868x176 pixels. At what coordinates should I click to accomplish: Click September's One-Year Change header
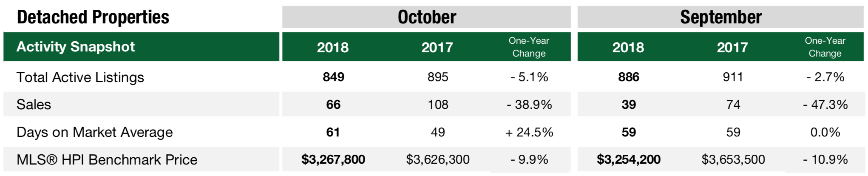click(825, 47)
